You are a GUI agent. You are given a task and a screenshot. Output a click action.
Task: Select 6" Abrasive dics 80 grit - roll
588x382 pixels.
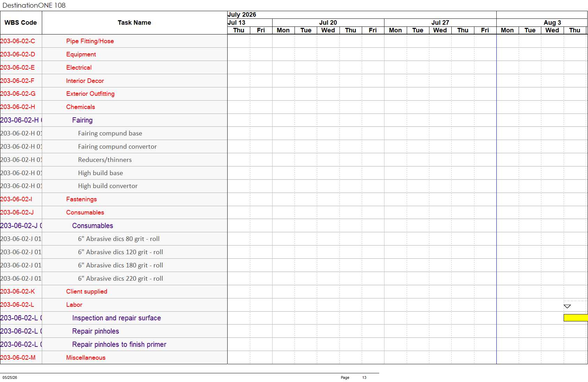coord(119,239)
